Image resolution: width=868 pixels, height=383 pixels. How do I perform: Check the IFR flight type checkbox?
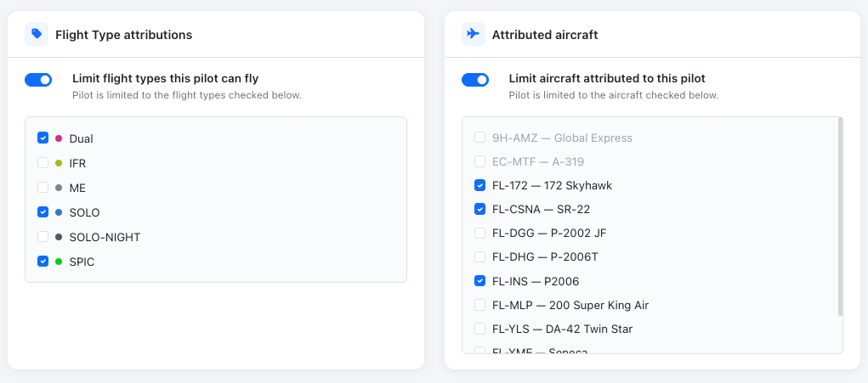tap(43, 162)
